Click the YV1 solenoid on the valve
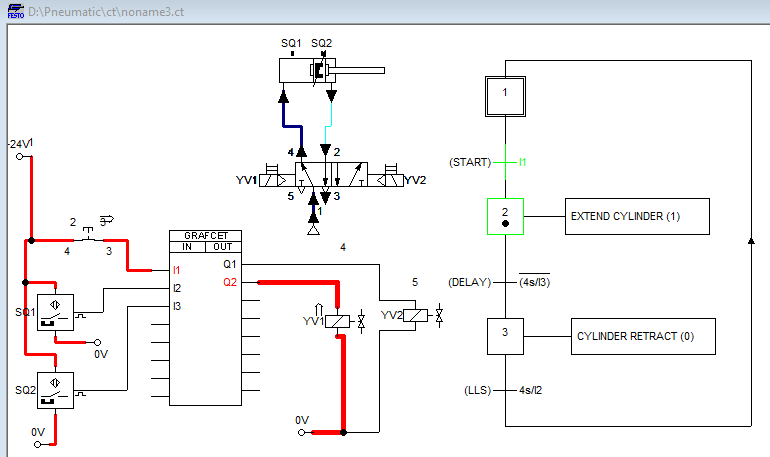770x457 pixels. click(x=277, y=180)
